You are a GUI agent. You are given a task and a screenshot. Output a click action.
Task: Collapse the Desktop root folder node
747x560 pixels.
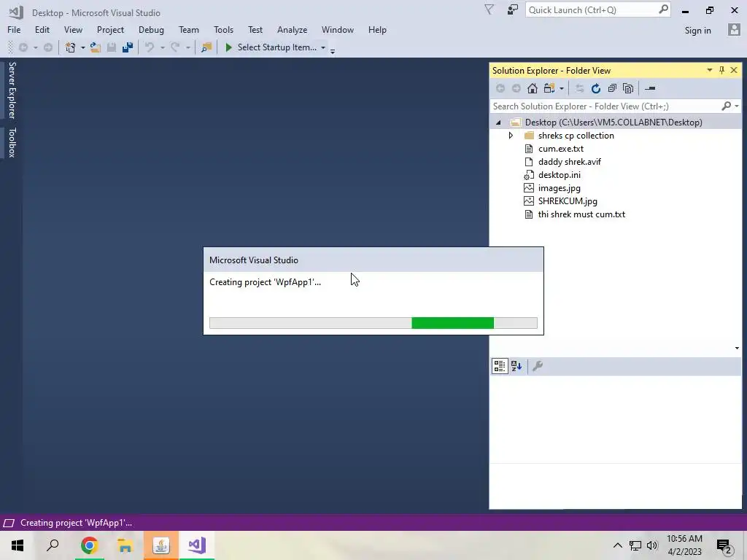coord(498,122)
